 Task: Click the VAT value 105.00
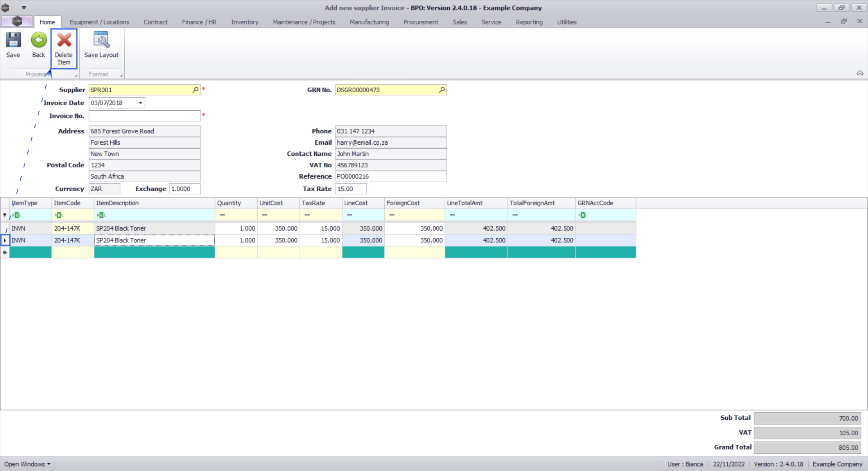[807, 433]
